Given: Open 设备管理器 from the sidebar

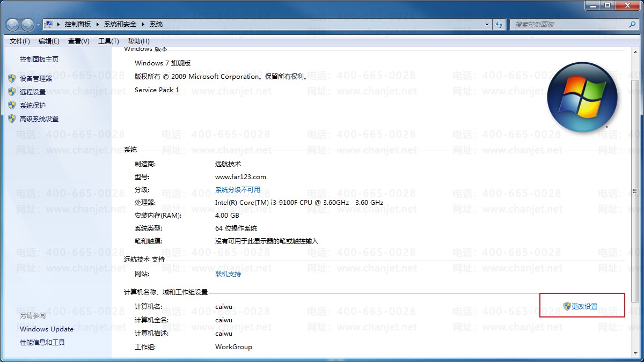Looking at the screenshot, I should [x=36, y=78].
